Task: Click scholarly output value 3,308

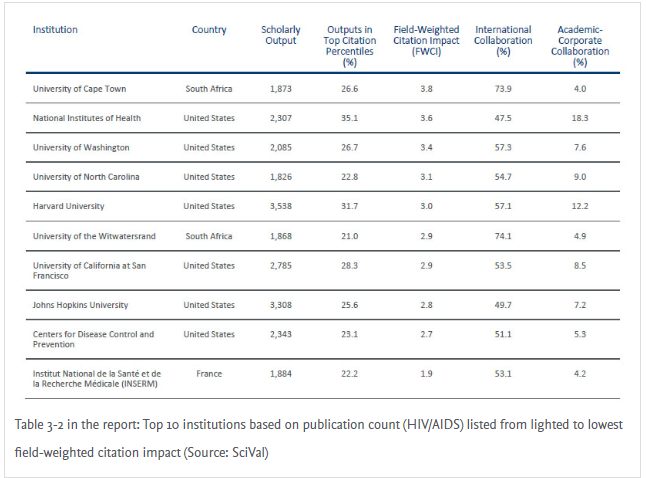Action: (281, 305)
